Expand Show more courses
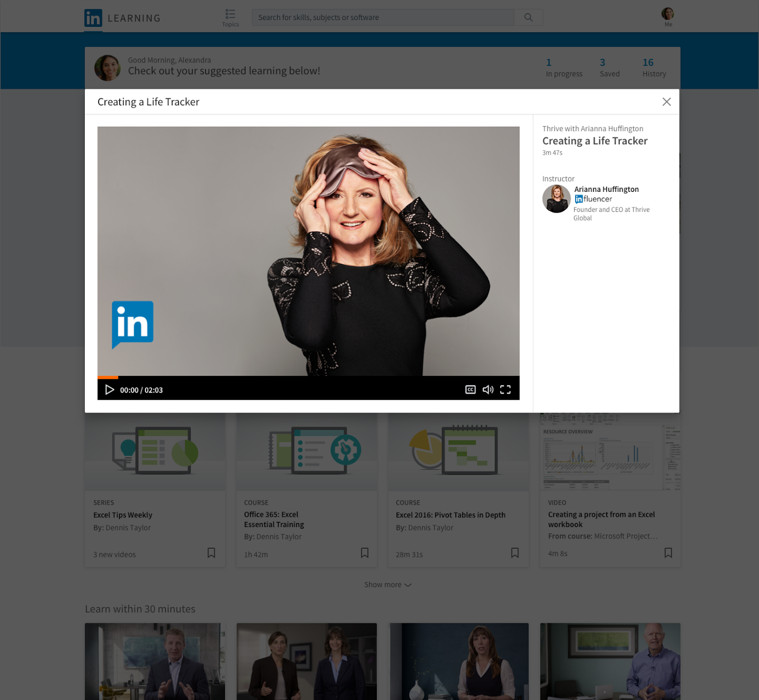Viewport: 759px width, 700px height. 388,584
